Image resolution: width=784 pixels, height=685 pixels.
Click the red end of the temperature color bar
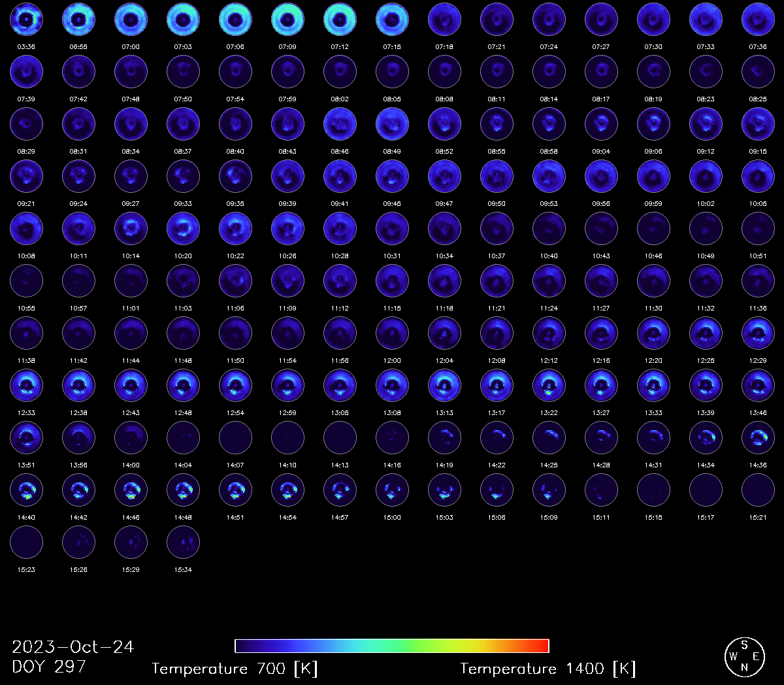pos(541,646)
